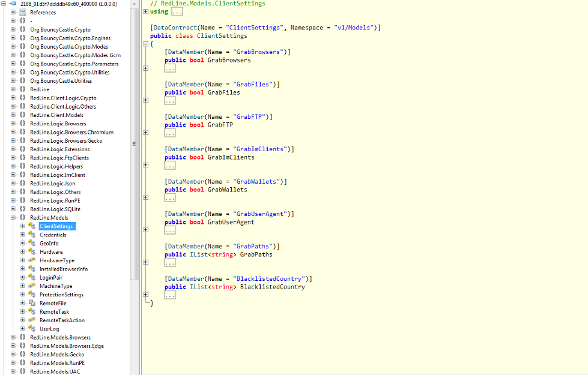
Task: Click the ellipsis box after the using keyword
Action: click(x=177, y=11)
